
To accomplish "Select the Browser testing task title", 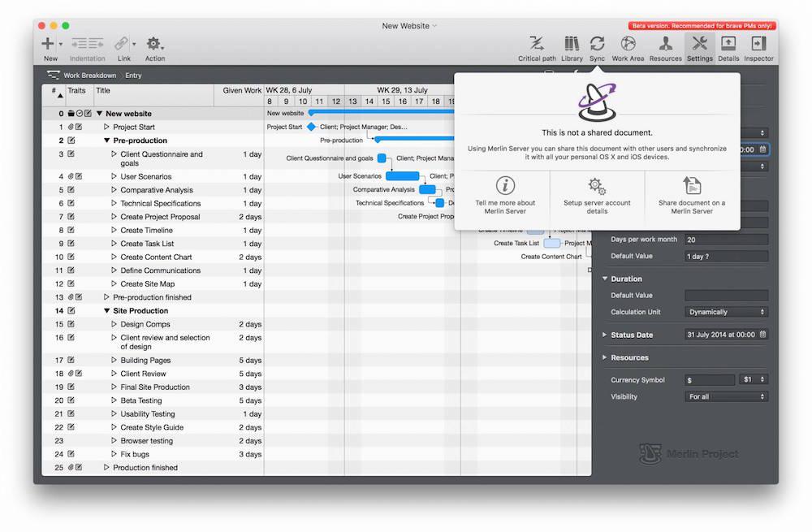I will (x=146, y=441).
